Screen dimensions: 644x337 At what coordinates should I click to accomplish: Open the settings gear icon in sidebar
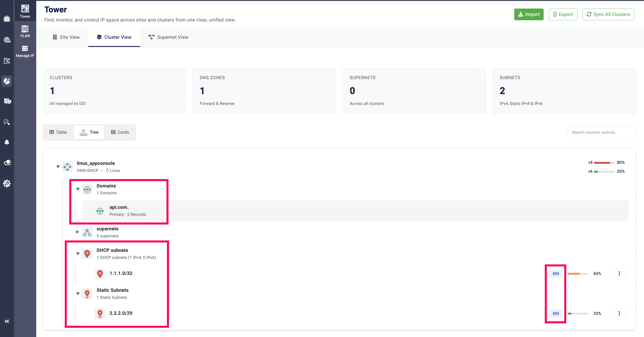tap(7, 183)
